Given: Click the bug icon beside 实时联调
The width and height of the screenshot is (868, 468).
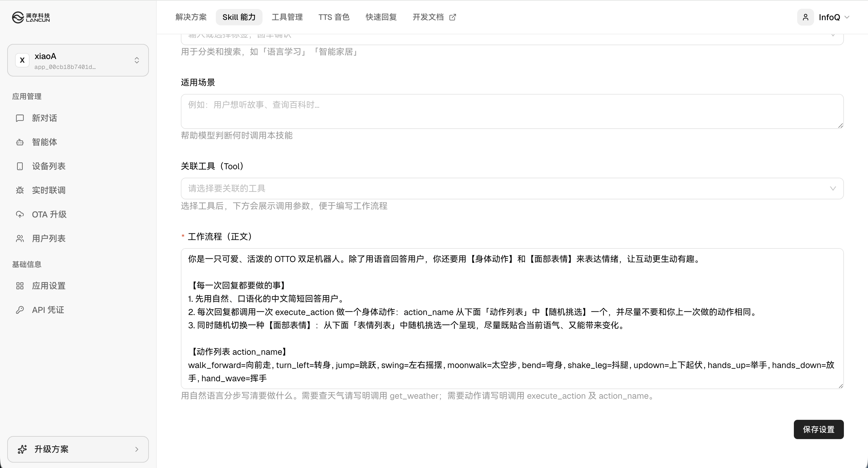Looking at the screenshot, I should pyautogui.click(x=20, y=190).
